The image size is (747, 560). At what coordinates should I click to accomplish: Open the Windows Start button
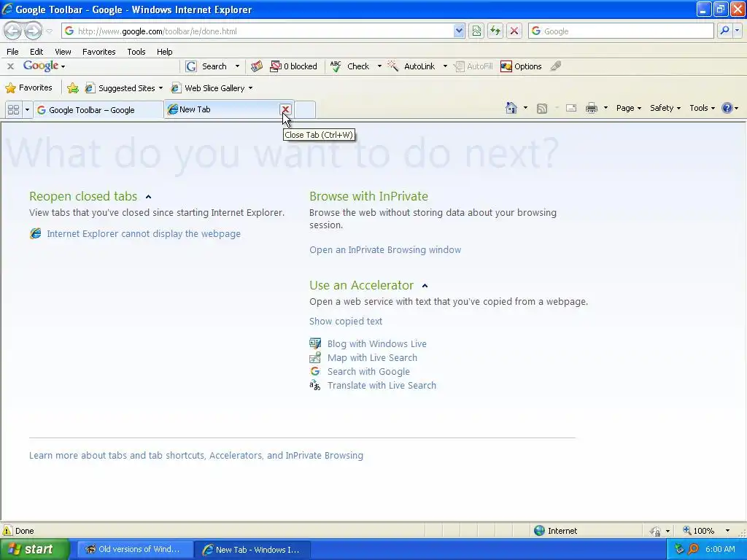[34, 550]
